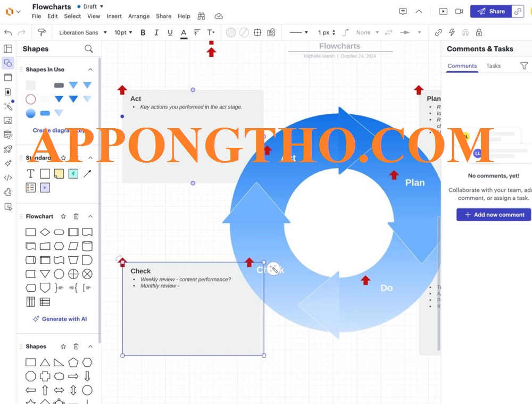Image resolution: width=532 pixels, height=404 pixels.
Task: Start presentation mode play icon
Action: (x=443, y=11)
